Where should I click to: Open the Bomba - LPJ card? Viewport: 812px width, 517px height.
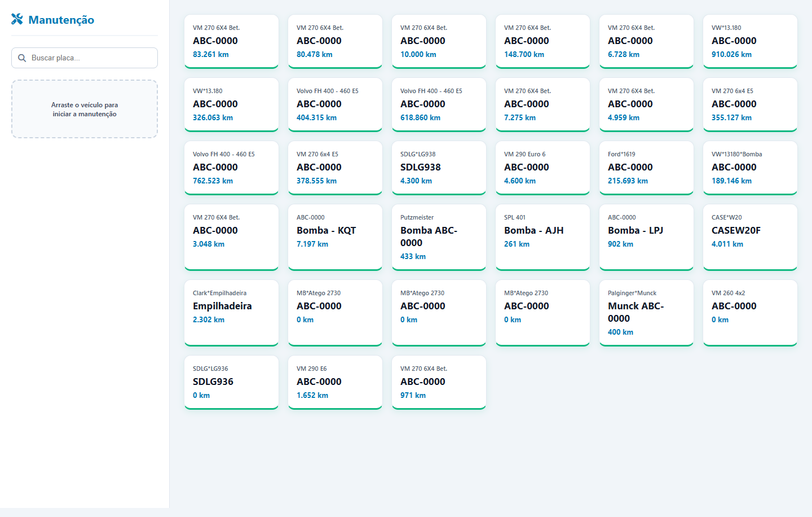click(x=646, y=238)
